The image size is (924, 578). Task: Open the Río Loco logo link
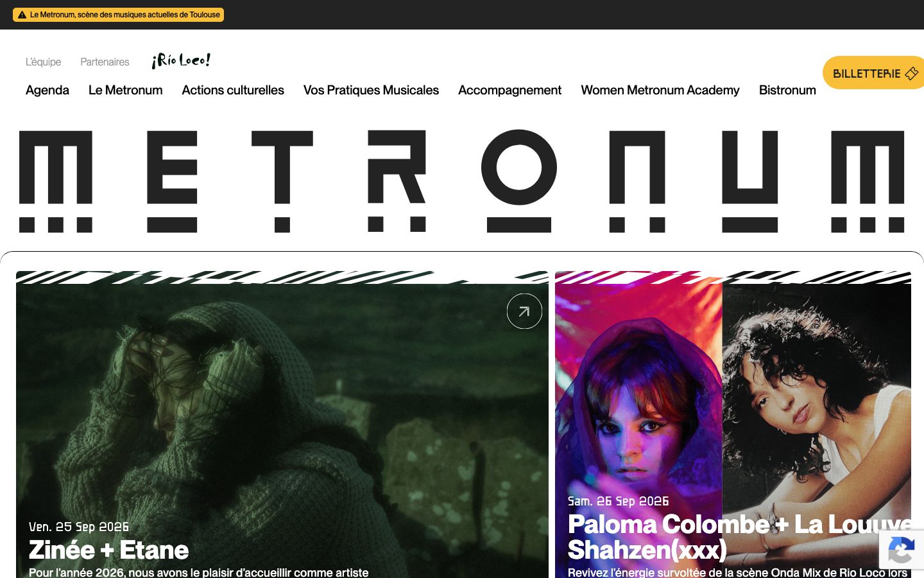pyautogui.click(x=181, y=61)
